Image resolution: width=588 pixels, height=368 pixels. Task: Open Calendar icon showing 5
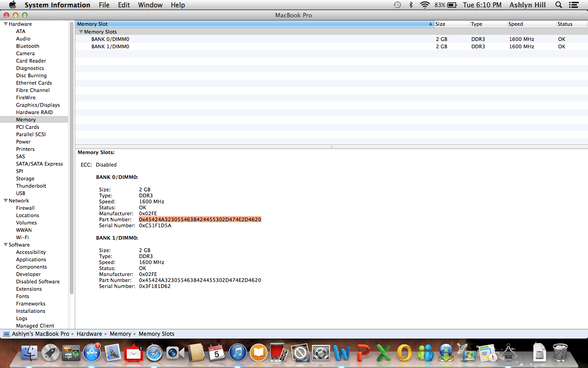[217, 353]
